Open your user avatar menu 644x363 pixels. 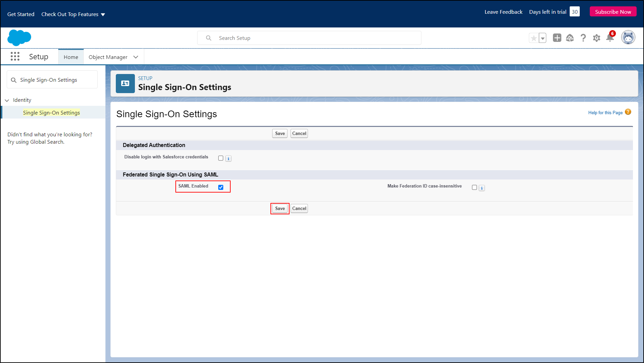628,37
